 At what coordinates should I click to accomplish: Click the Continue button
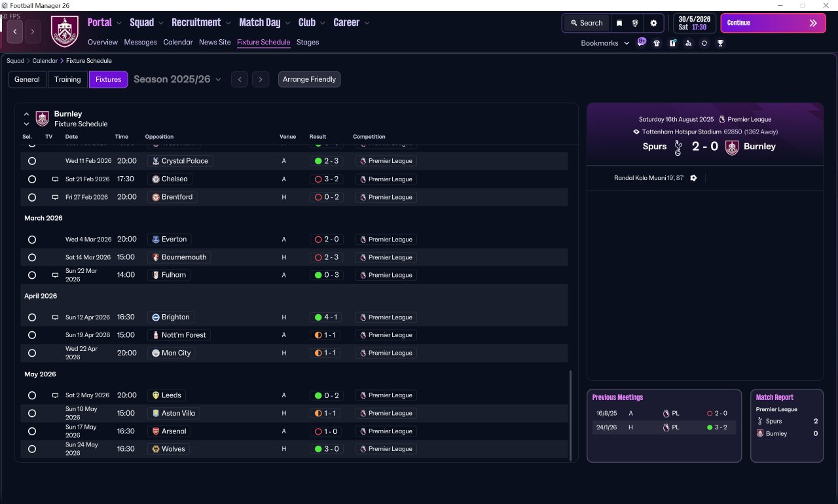[x=773, y=23]
